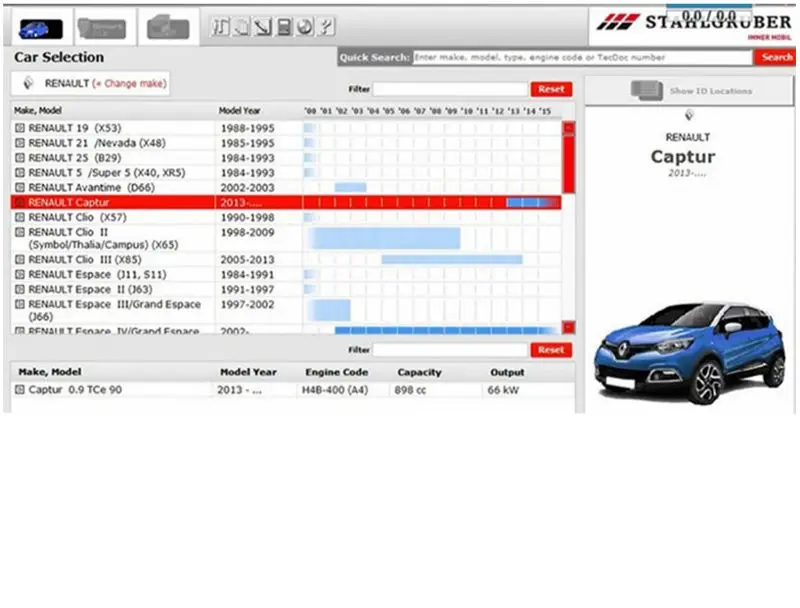
Task: Click the icon beside Captur 0.9 TCe 90
Action: pos(20,390)
